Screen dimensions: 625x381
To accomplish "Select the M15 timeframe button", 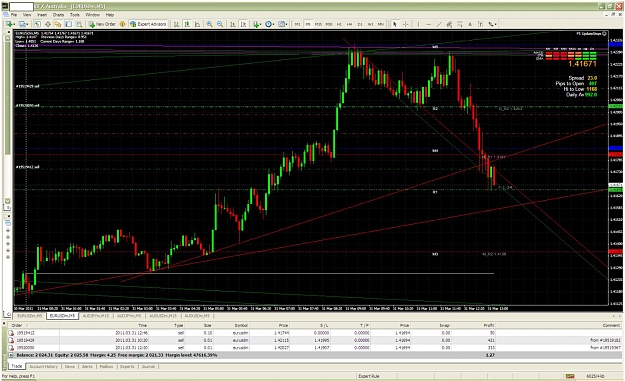I will point(318,24).
